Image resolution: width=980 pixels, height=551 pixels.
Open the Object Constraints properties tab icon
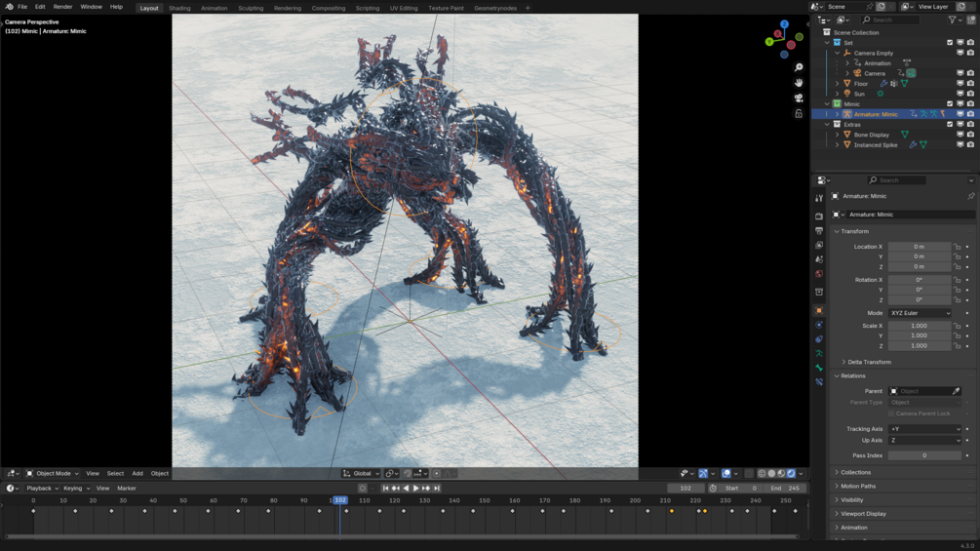click(x=819, y=339)
